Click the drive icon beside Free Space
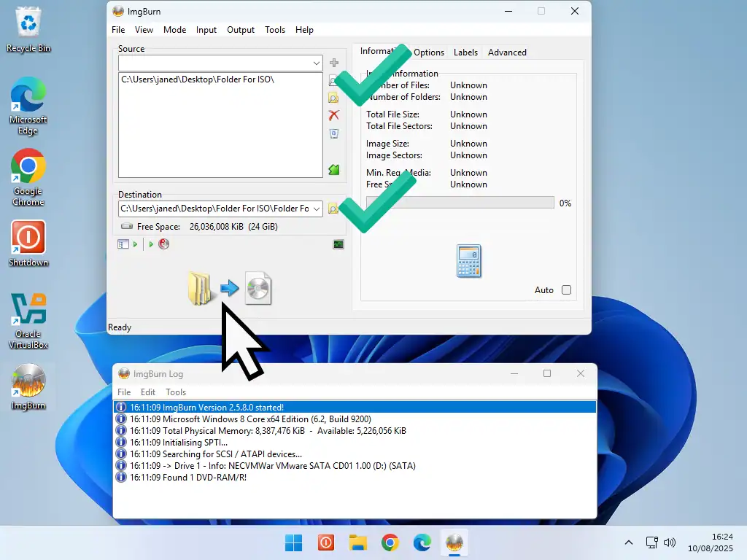 127,226
